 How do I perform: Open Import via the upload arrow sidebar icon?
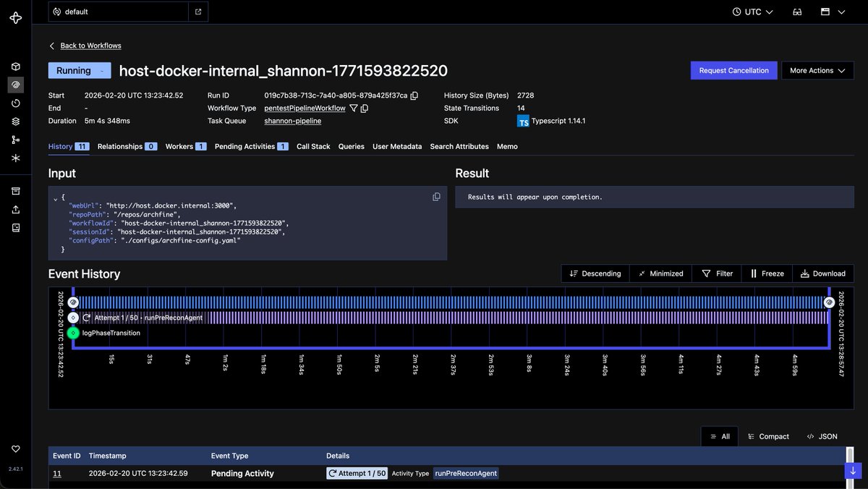coord(15,209)
